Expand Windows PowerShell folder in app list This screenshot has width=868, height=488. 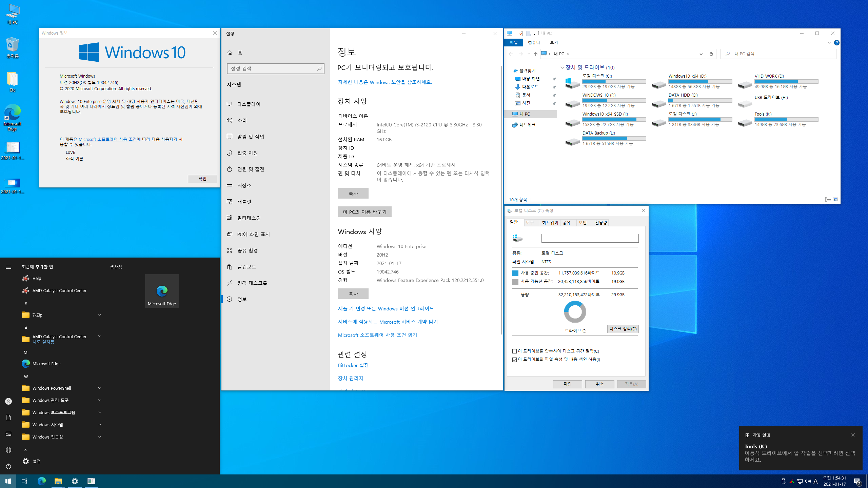click(x=100, y=388)
